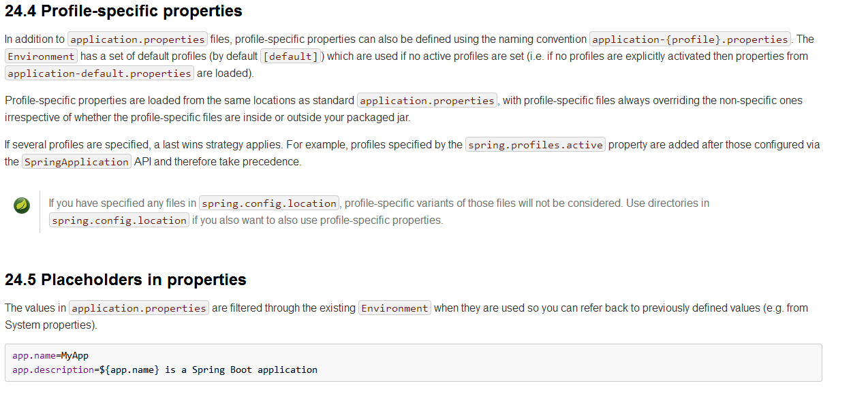Viewport: 868px width, 394px height.
Task: Click the Environment code label in section 24.4
Action: click(41, 56)
